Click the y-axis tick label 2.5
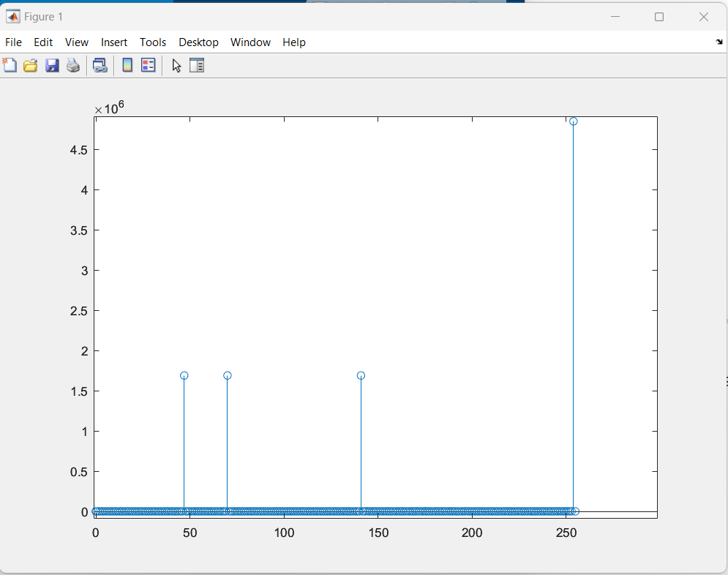 79,311
